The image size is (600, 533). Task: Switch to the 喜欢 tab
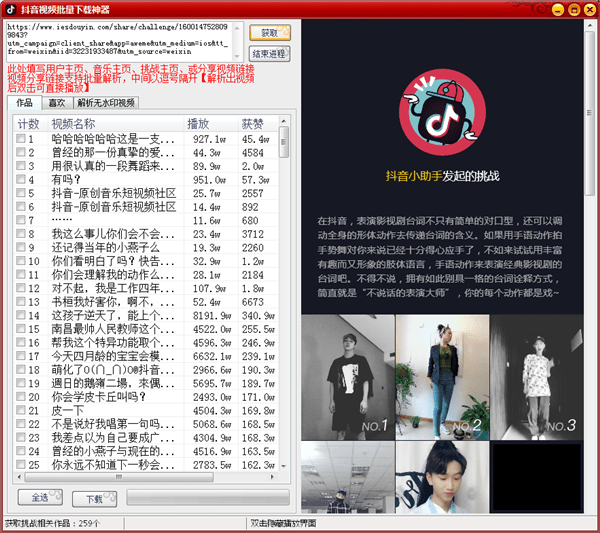(57, 103)
